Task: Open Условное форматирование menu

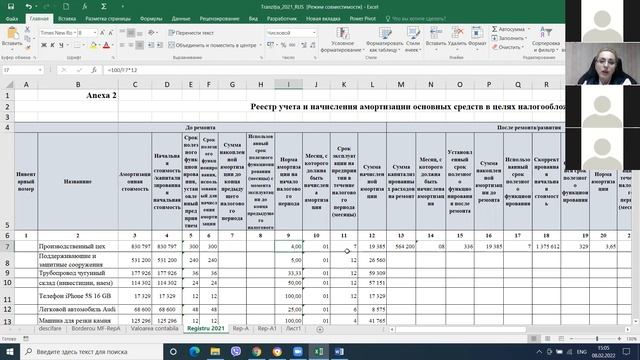Action: coord(342,40)
